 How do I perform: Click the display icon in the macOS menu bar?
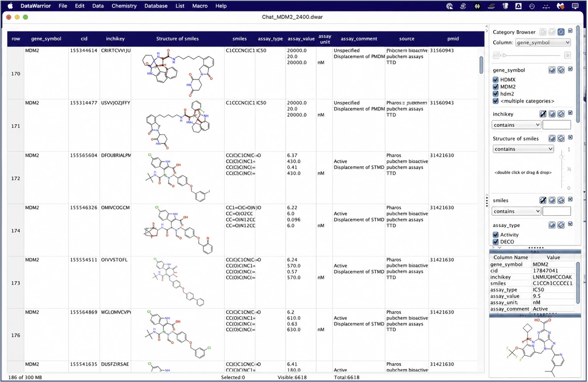point(575,6)
